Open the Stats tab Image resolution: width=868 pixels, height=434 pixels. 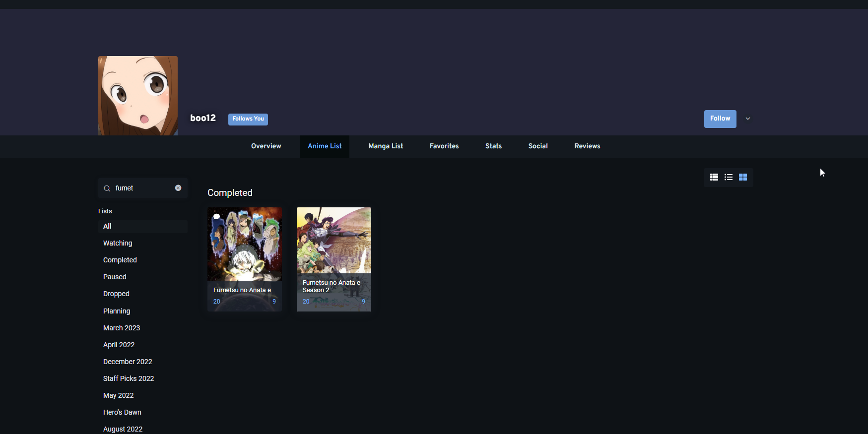coord(493,146)
